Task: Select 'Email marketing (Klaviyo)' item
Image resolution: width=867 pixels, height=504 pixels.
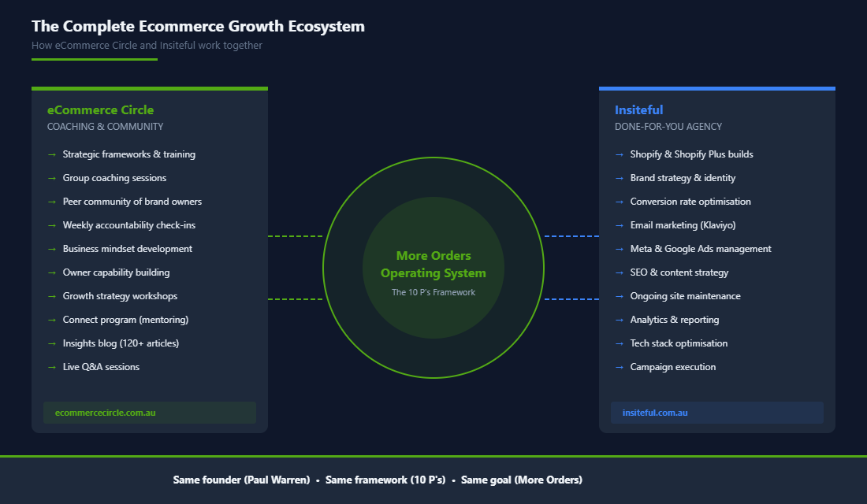Action: [x=683, y=225]
